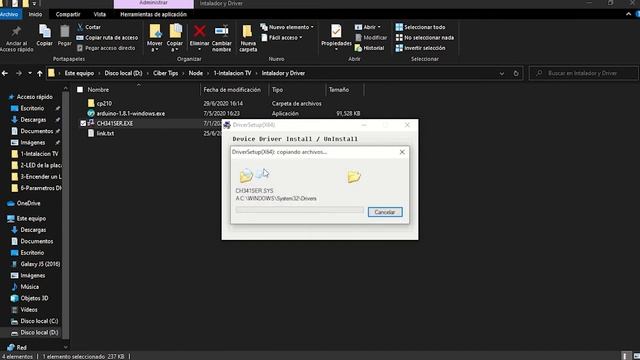Viewport: 640px width, 360px height.
Task: Collapse the ribbon with chevron
Action: 629,14
